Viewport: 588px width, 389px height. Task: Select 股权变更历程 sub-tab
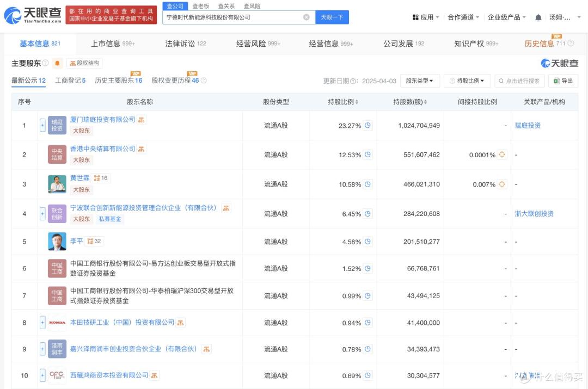pos(175,81)
